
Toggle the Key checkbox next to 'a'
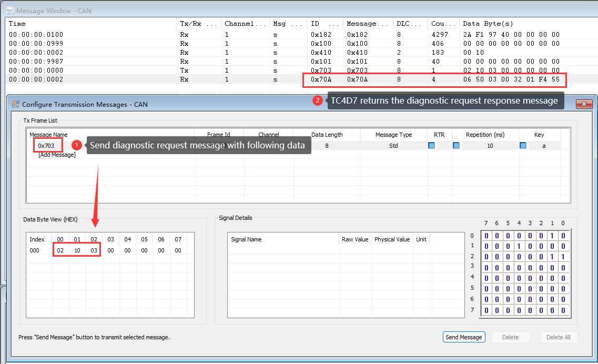point(523,146)
